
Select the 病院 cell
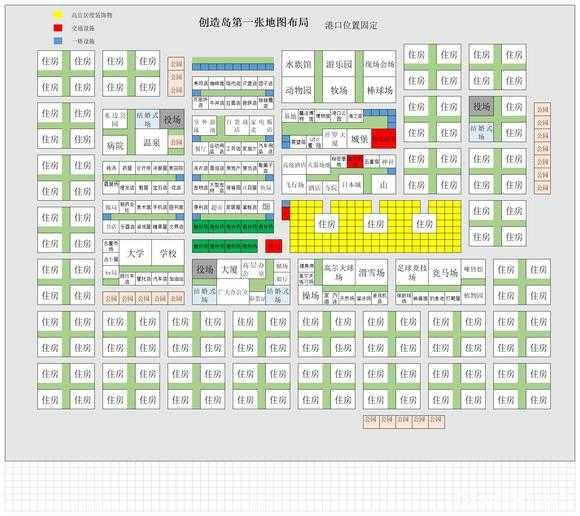(x=115, y=146)
